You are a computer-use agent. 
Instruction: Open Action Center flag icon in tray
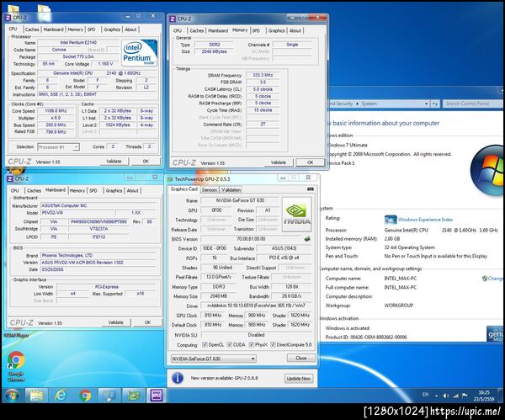(465, 396)
